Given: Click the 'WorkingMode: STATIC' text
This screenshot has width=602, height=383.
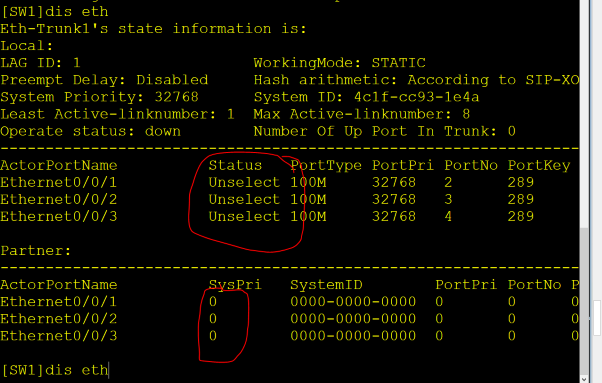Looking at the screenshot, I should [339, 63].
